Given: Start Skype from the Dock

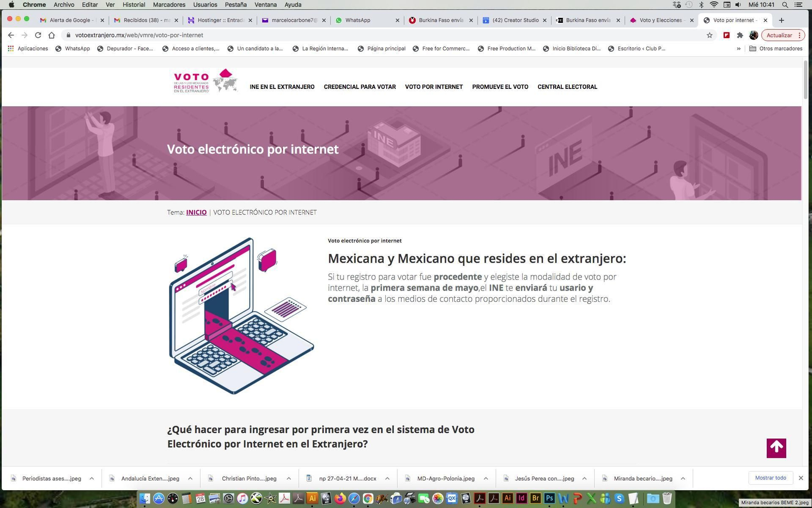Looking at the screenshot, I should [620, 498].
